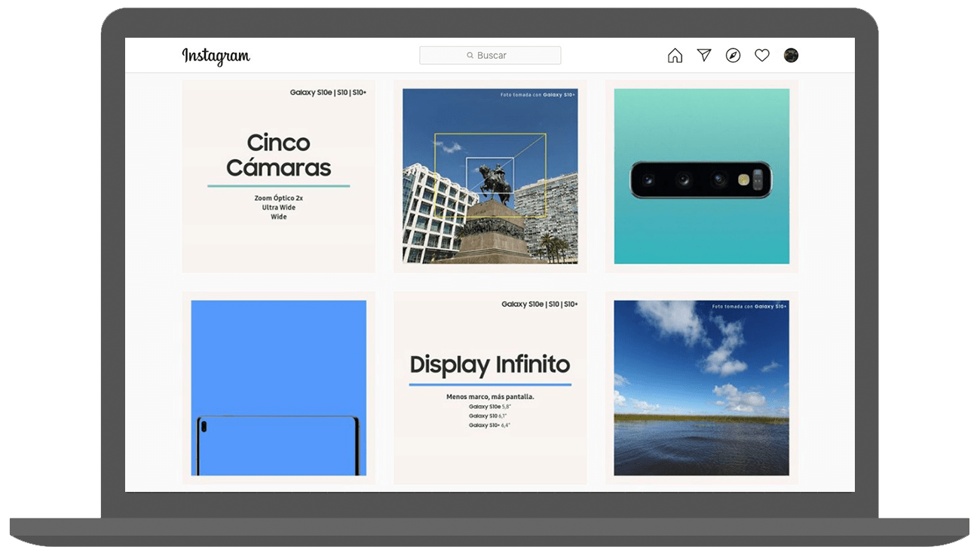980x553 pixels.
Task: Open the Cinco Cámaras post
Action: pyautogui.click(x=278, y=176)
